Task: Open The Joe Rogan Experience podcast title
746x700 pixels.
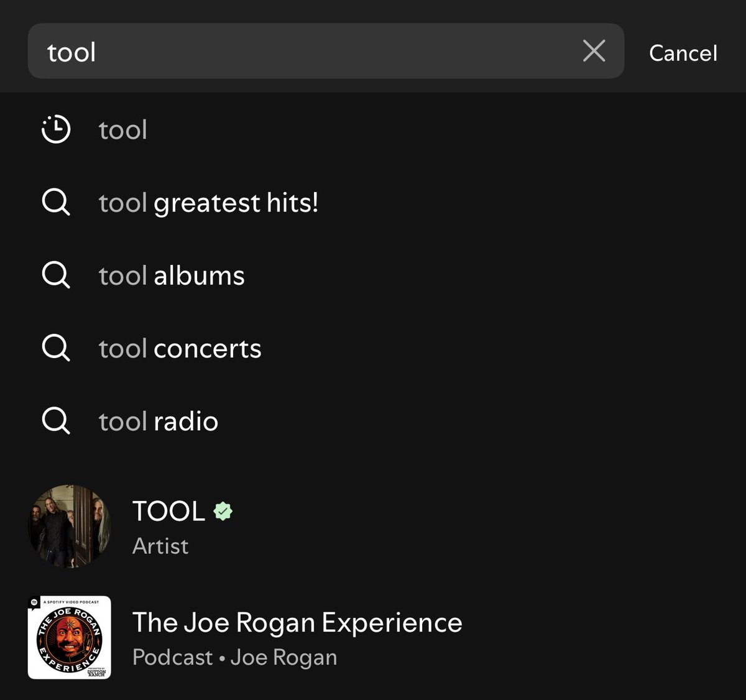Action: click(x=297, y=622)
